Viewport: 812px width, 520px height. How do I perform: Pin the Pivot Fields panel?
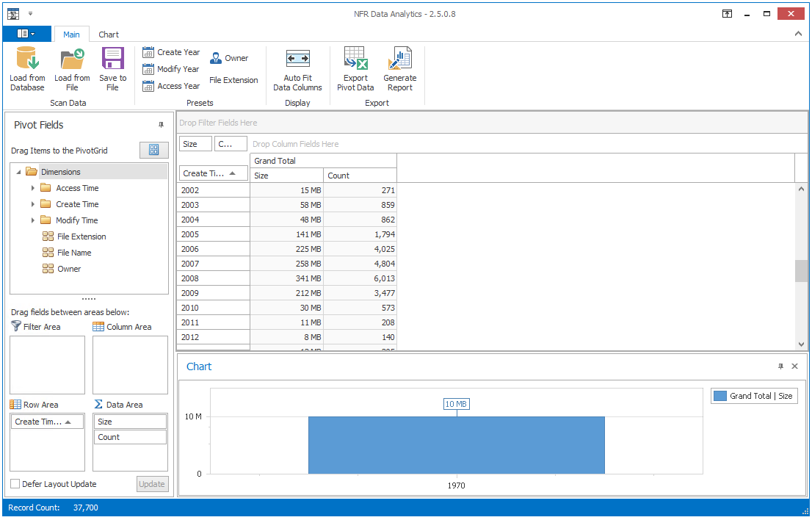162,125
